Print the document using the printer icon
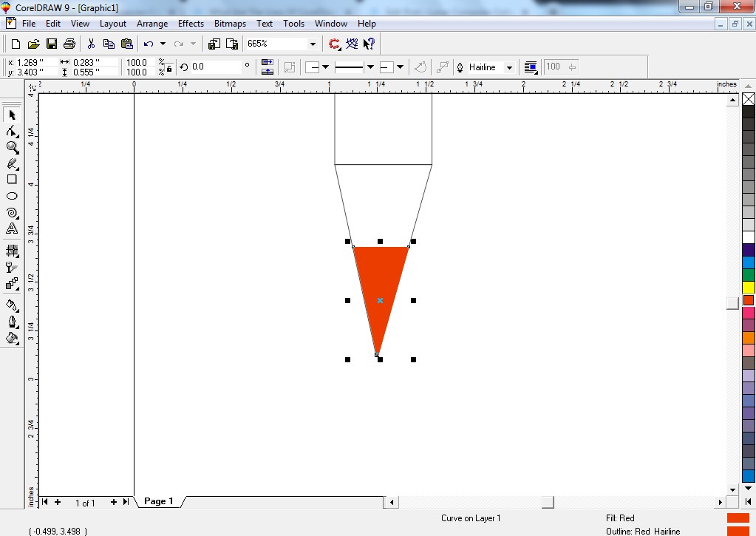Image resolution: width=756 pixels, height=536 pixels. pos(69,44)
